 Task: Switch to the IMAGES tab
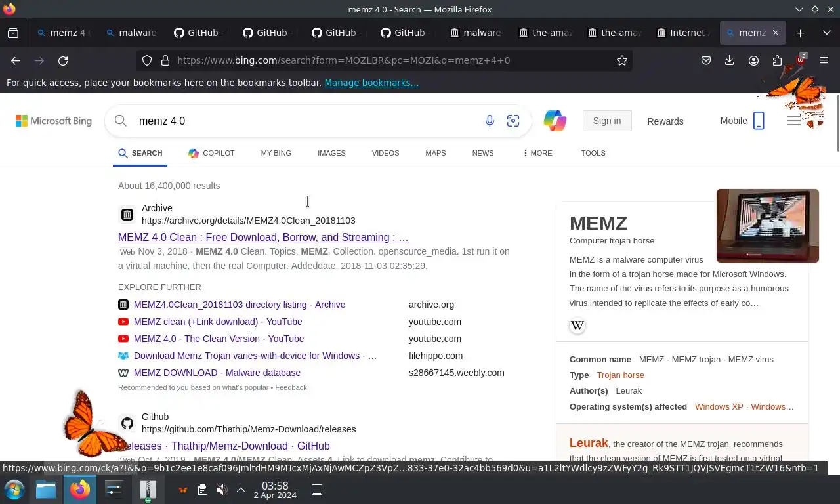331,153
